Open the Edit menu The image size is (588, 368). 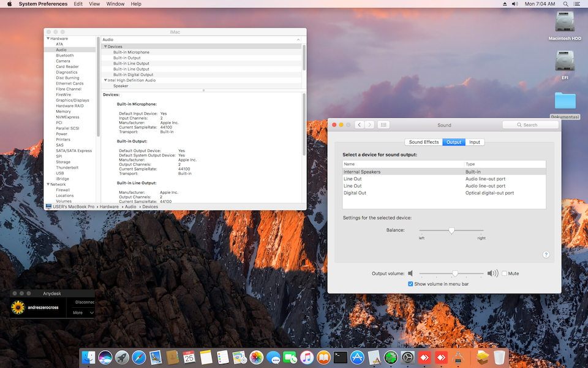coord(78,4)
